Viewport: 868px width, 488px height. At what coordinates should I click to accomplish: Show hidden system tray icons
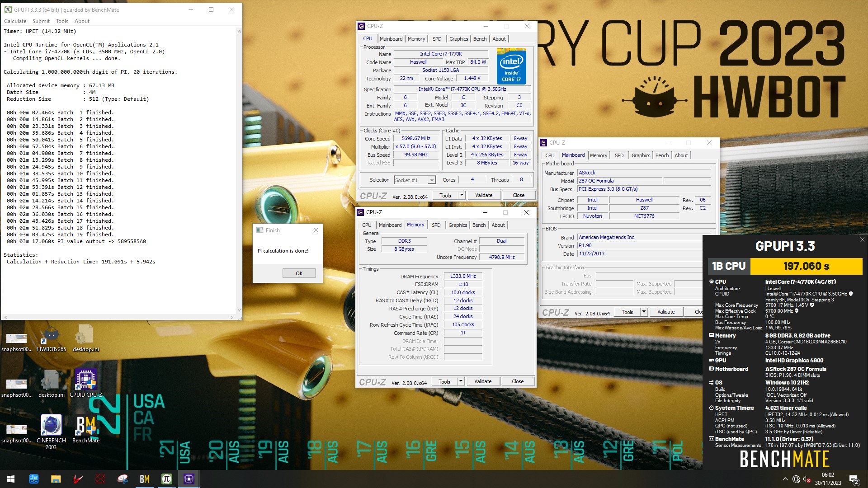point(785,479)
